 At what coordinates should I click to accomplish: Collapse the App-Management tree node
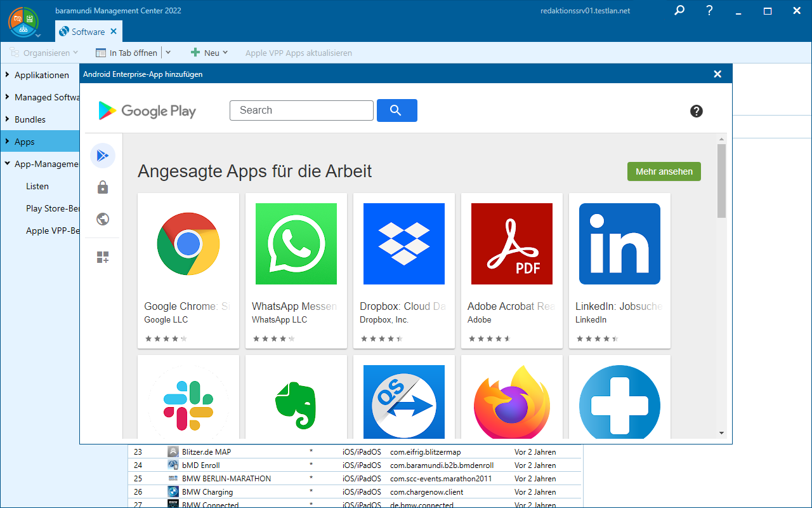point(8,164)
